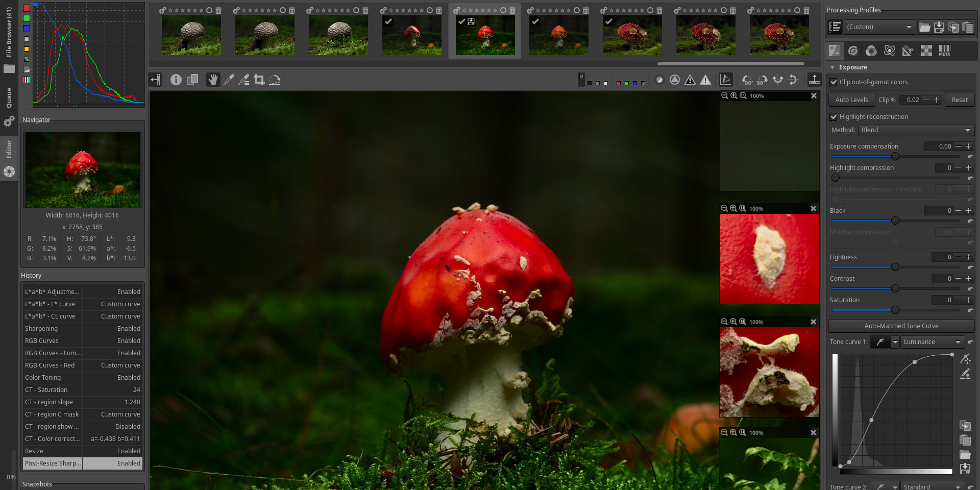Toggle red channel histogram display
This screenshot has height=490, width=980.
tap(27, 8)
